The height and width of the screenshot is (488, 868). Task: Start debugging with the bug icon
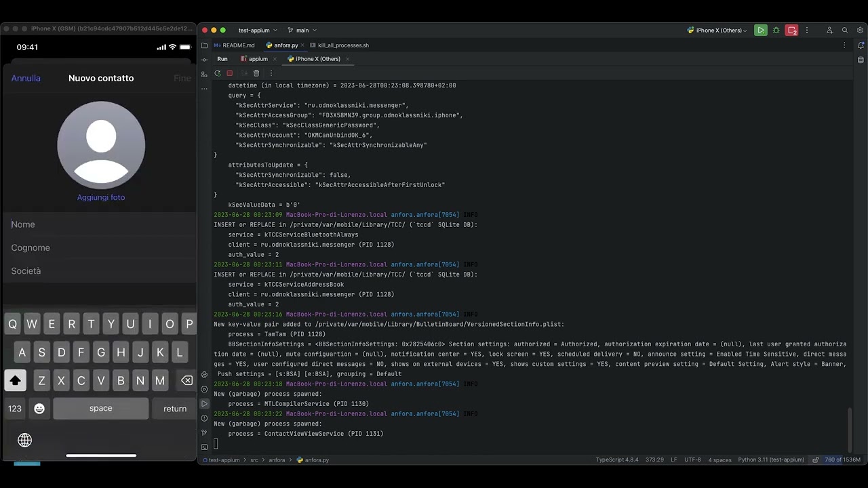pyautogui.click(x=776, y=30)
